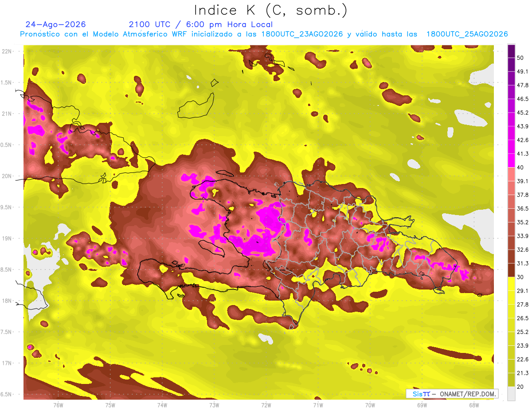Pick the bright yellow legend segment between 29.1 and 30
532x411 pixels.
tap(511, 284)
